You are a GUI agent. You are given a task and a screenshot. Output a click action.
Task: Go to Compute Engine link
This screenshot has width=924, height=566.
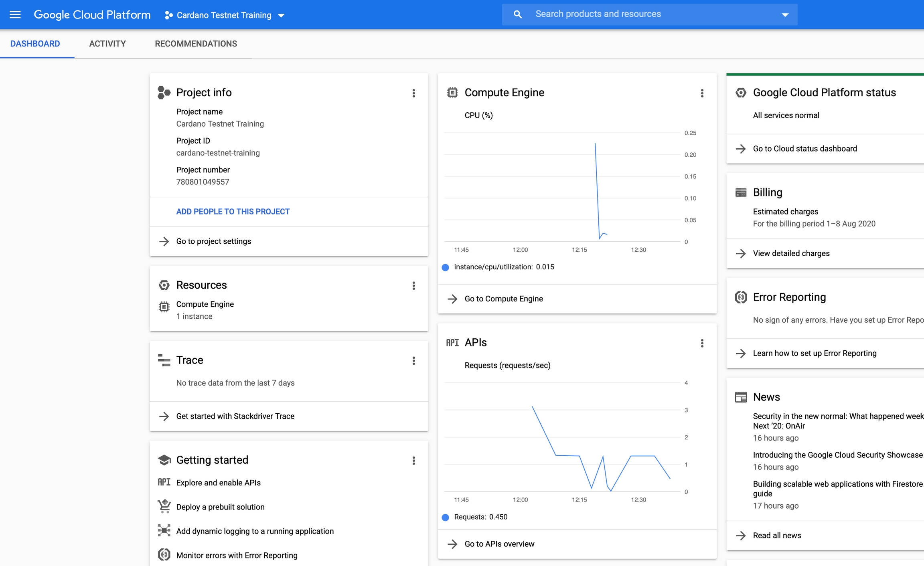click(x=503, y=299)
